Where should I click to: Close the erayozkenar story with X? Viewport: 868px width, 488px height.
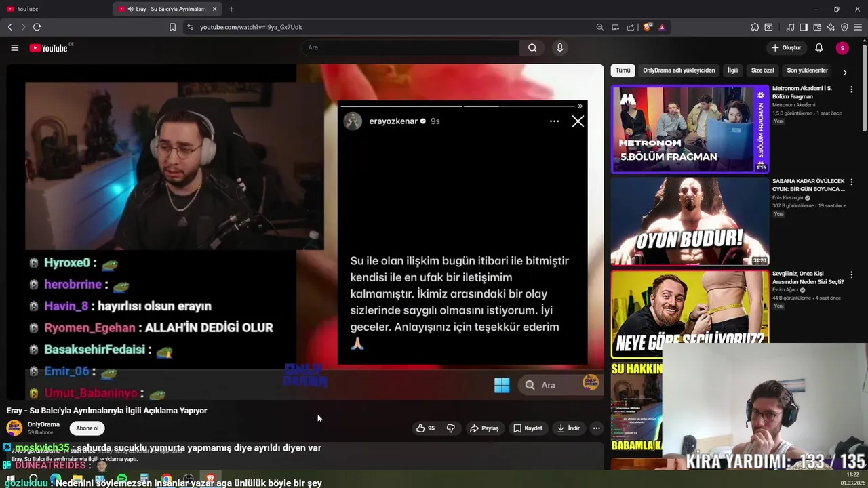(578, 121)
